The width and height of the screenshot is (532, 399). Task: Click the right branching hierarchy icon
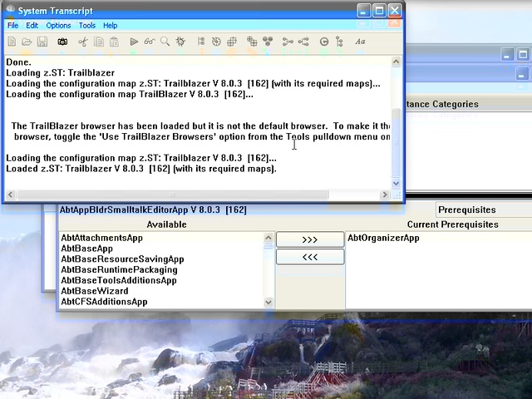[x=303, y=42]
